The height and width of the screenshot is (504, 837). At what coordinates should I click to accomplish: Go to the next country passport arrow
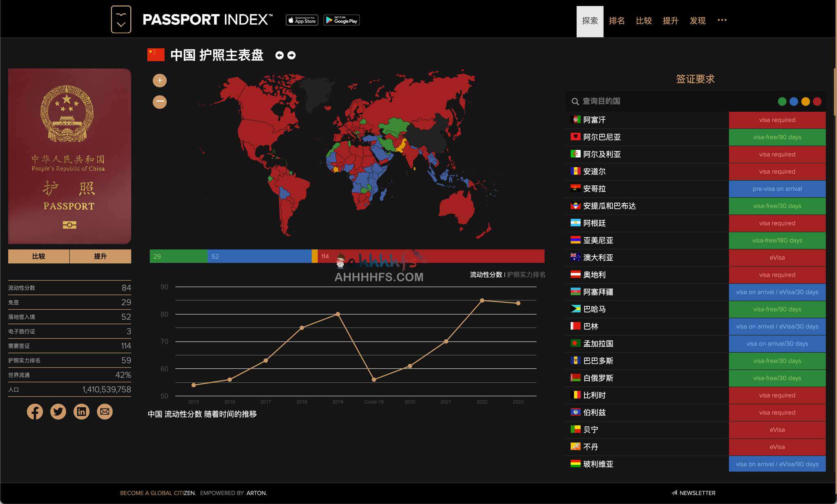[291, 55]
